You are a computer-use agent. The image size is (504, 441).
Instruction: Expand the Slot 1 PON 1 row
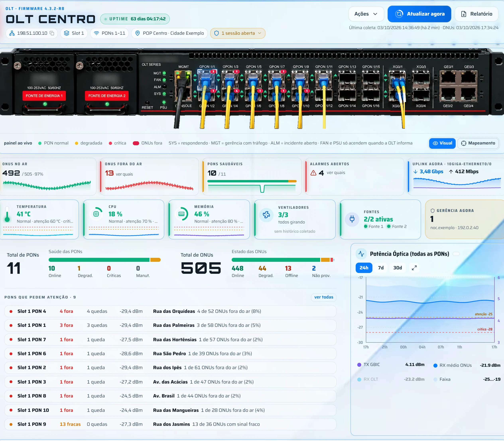[170, 325]
